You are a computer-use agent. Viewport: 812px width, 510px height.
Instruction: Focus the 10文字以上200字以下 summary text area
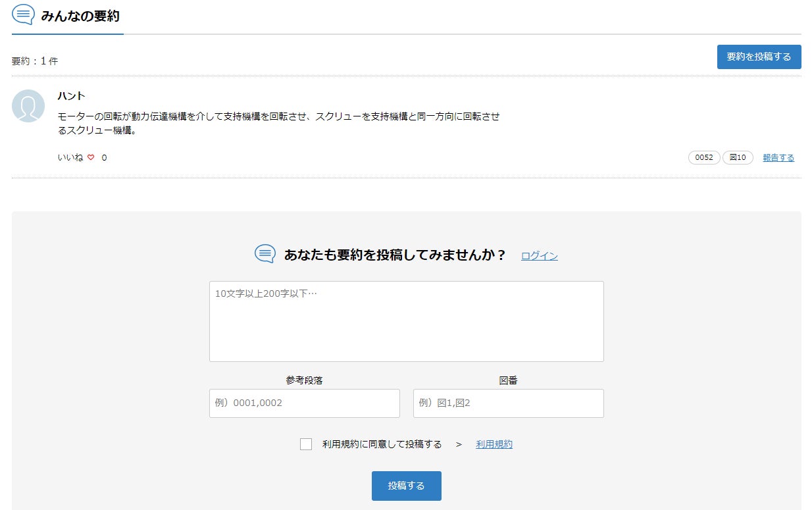(406, 321)
